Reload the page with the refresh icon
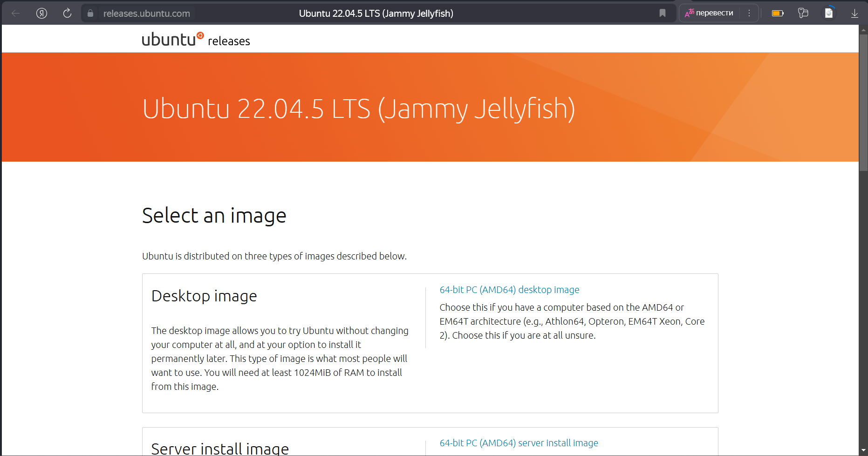 click(x=67, y=13)
